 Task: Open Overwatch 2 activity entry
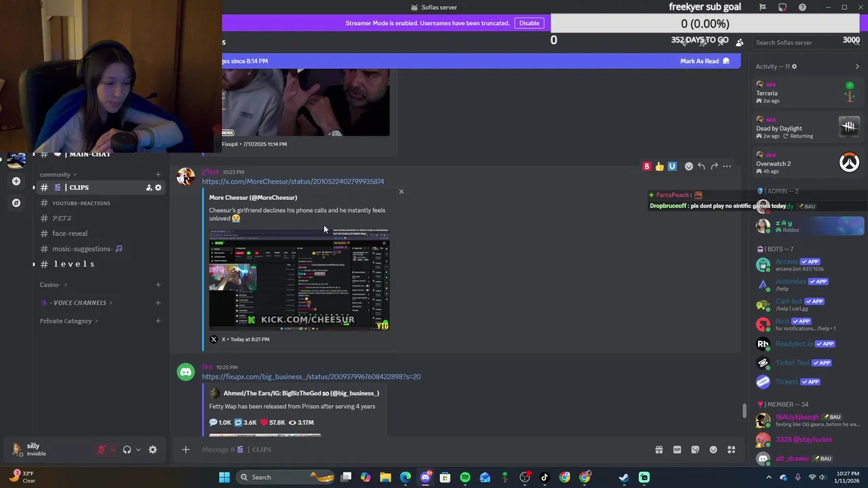[x=808, y=163]
